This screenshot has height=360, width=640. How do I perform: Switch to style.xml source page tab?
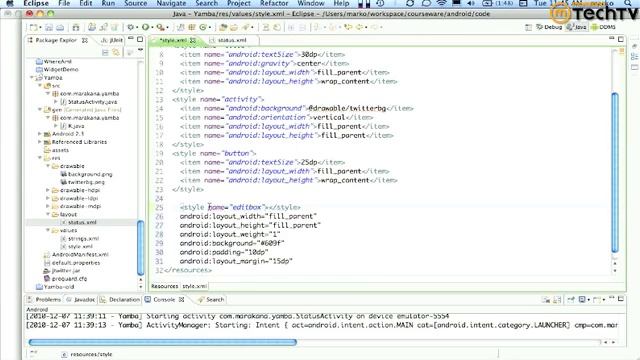(194, 286)
